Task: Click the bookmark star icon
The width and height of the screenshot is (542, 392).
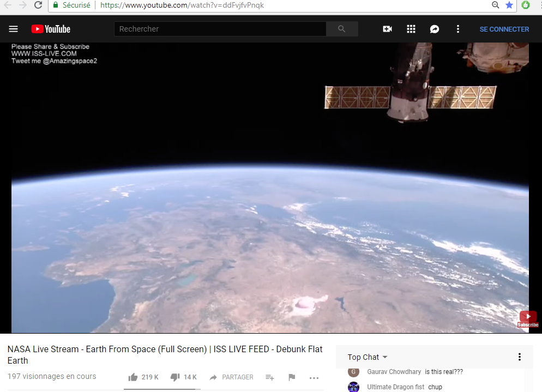Action: click(509, 5)
